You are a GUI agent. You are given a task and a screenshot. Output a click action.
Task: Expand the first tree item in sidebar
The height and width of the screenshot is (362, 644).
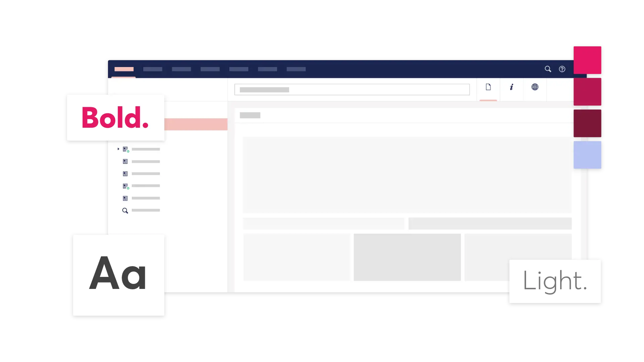point(118,149)
